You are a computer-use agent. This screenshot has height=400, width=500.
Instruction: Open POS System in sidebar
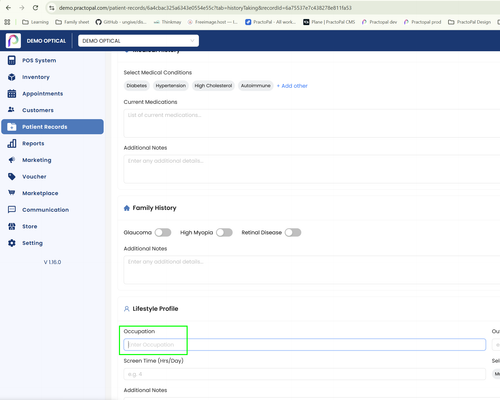coord(52,60)
